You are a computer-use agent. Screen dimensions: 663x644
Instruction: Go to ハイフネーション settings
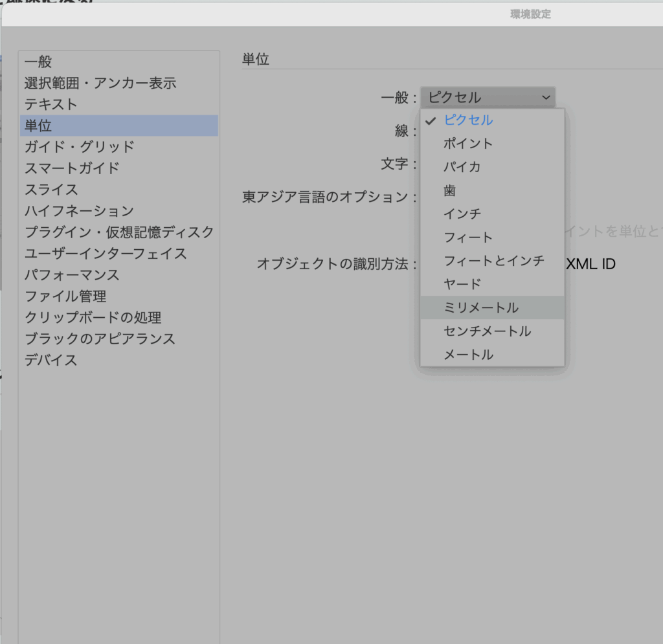click(119, 210)
